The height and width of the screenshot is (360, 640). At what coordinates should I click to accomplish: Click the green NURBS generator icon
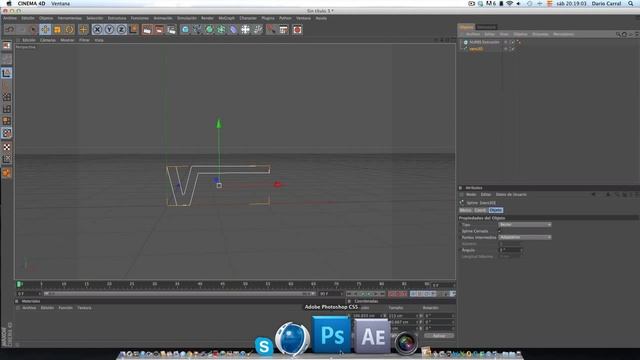coord(209,29)
